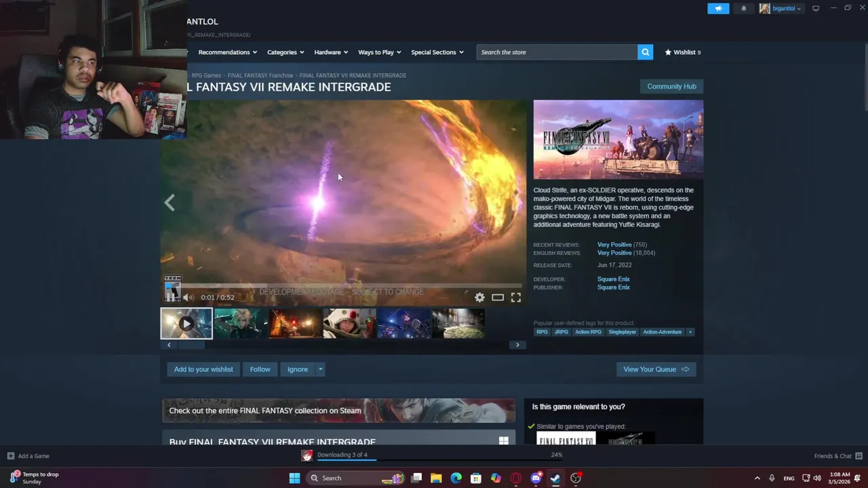Click the JRPG tag

tap(561, 332)
